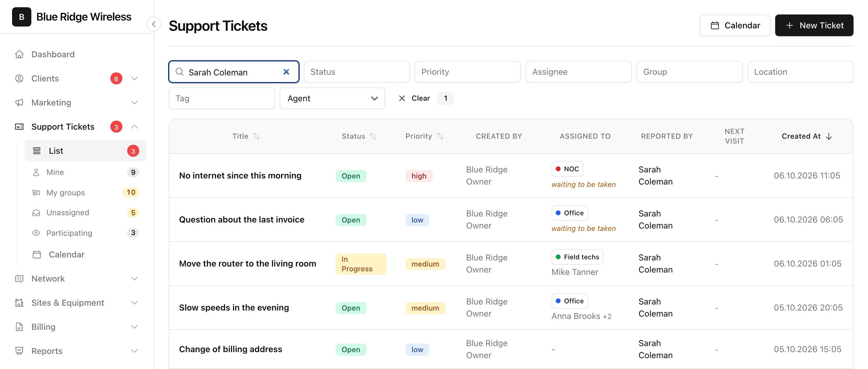This screenshot has height=369, width=868.
Task: Expand the Billing section
Action: tap(134, 327)
